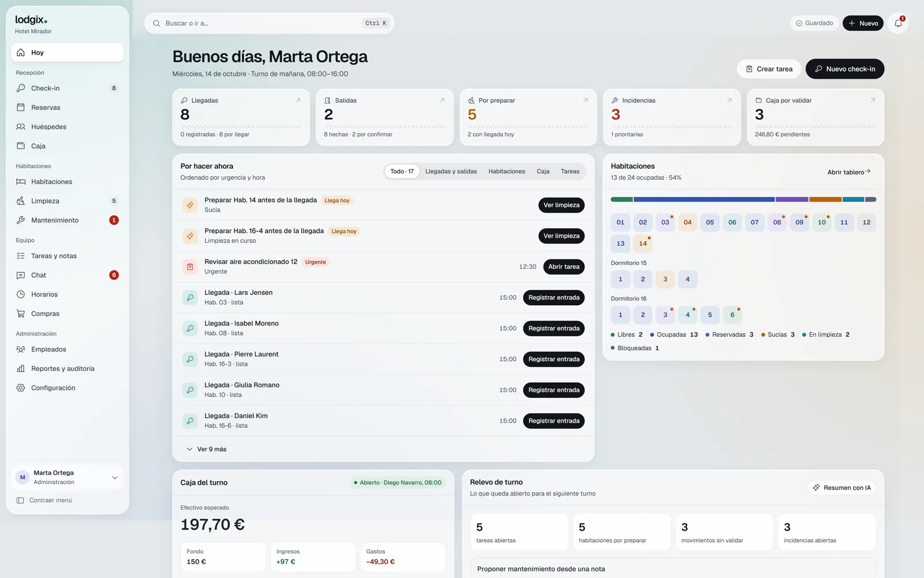Select room 12 tile in Habitaciones
Image resolution: width=924 pixels, height=578 pixels.
pos(866,223)
